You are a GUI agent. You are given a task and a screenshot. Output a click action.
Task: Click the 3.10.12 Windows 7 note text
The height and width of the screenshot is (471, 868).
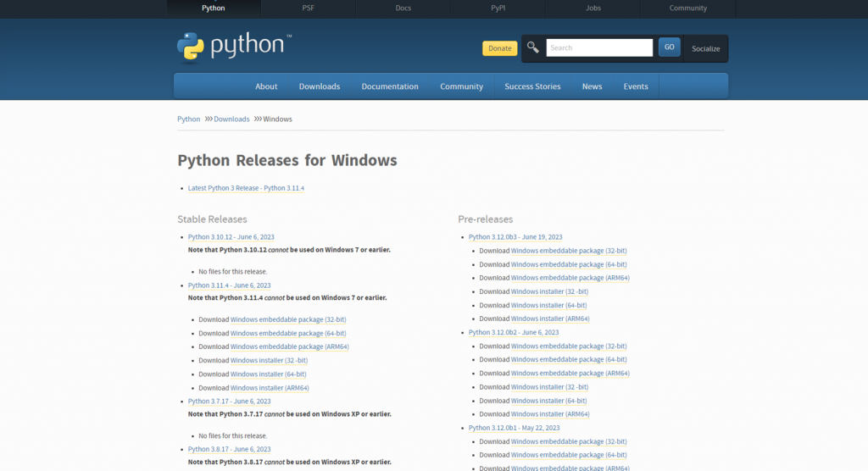[289, 250]
